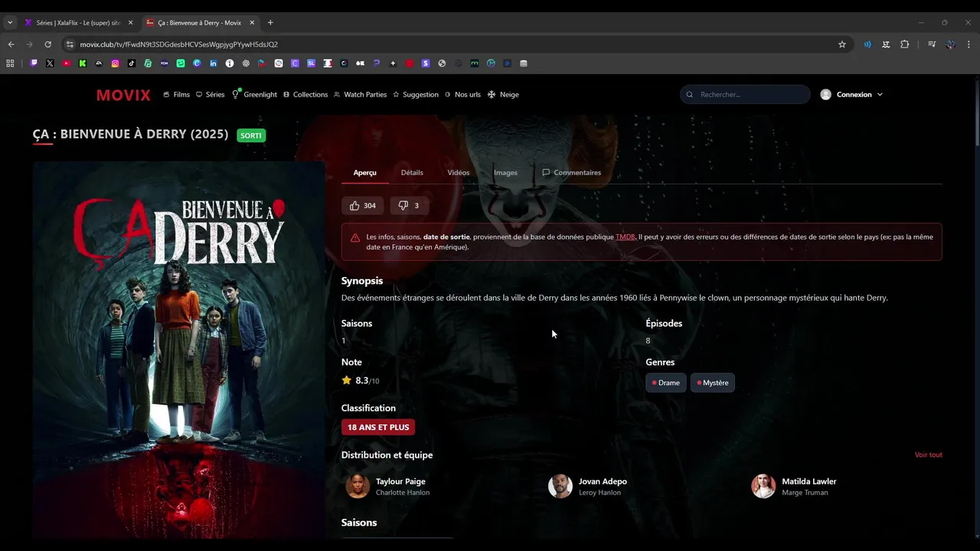Follow the TMDB link
980x551 pixels.
[626, 237]
